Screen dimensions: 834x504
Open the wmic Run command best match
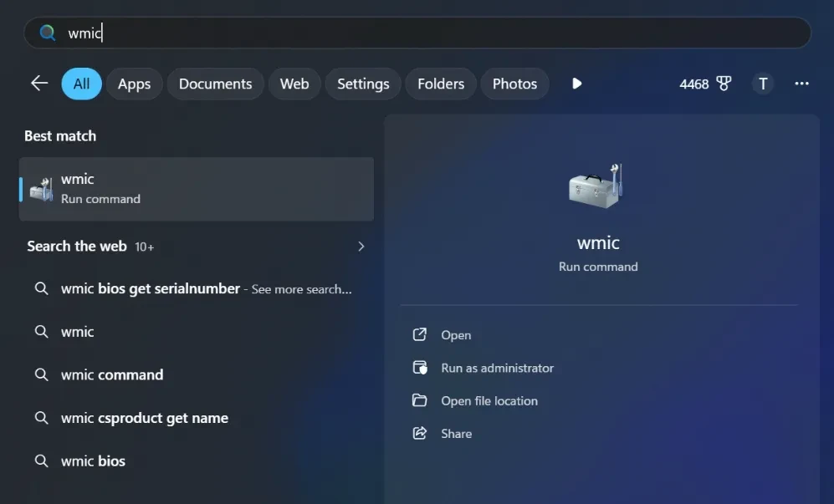pos(197,189)
